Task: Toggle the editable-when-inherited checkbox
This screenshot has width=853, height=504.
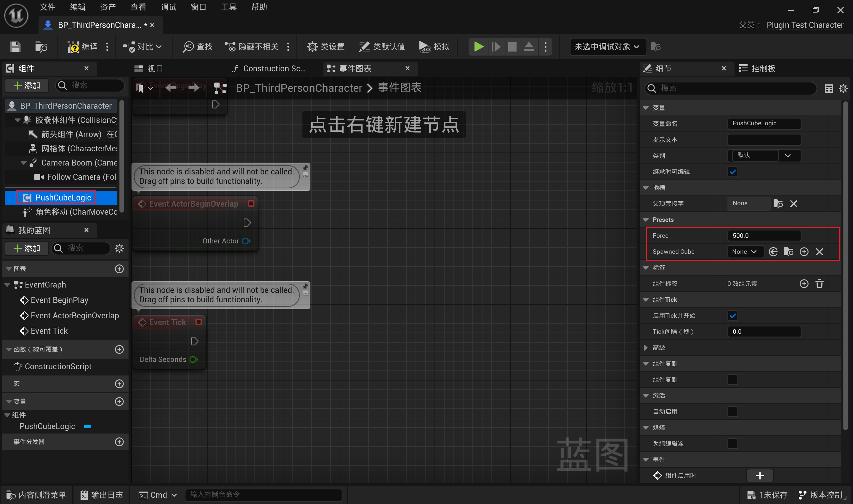Action: point(732,172)
